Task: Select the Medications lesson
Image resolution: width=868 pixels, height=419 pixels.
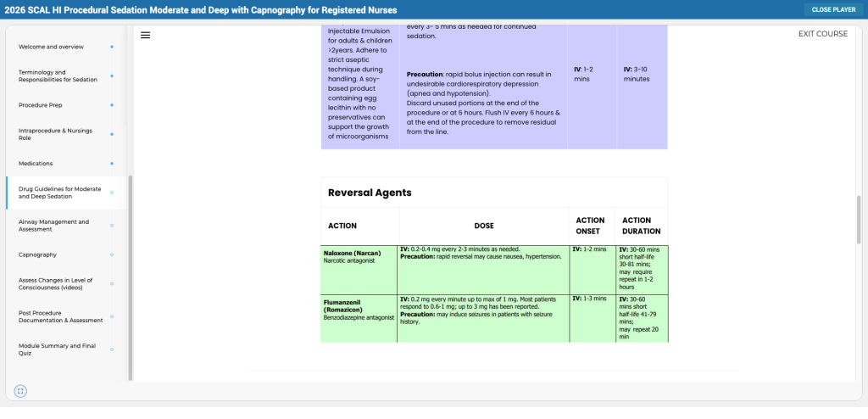Action: click(x=36, y=164)
